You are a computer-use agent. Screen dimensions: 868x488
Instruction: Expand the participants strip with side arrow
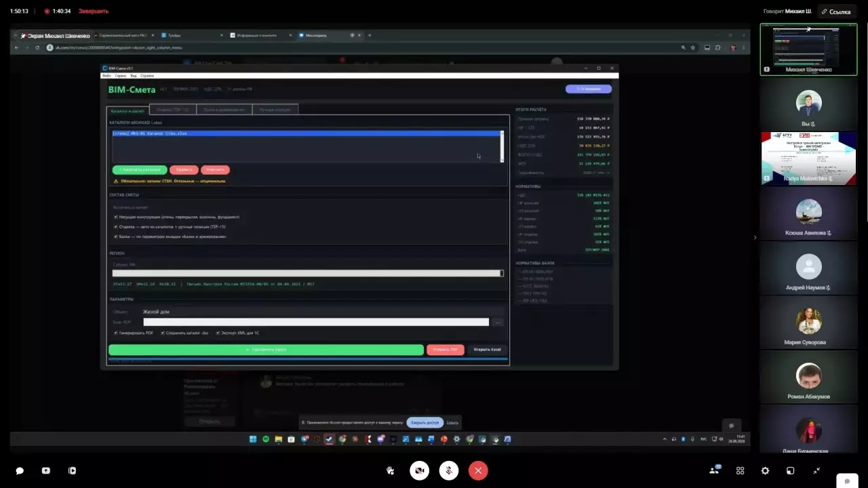tap(755, 237)
